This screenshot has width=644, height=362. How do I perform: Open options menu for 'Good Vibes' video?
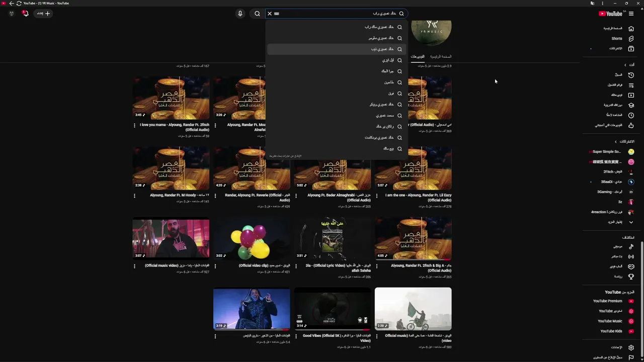coord(296,336)
